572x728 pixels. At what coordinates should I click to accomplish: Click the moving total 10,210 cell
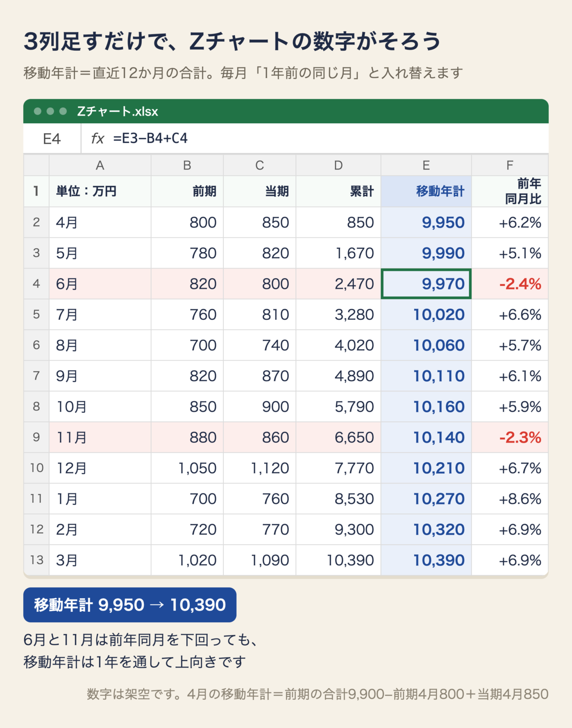(426, 468)
